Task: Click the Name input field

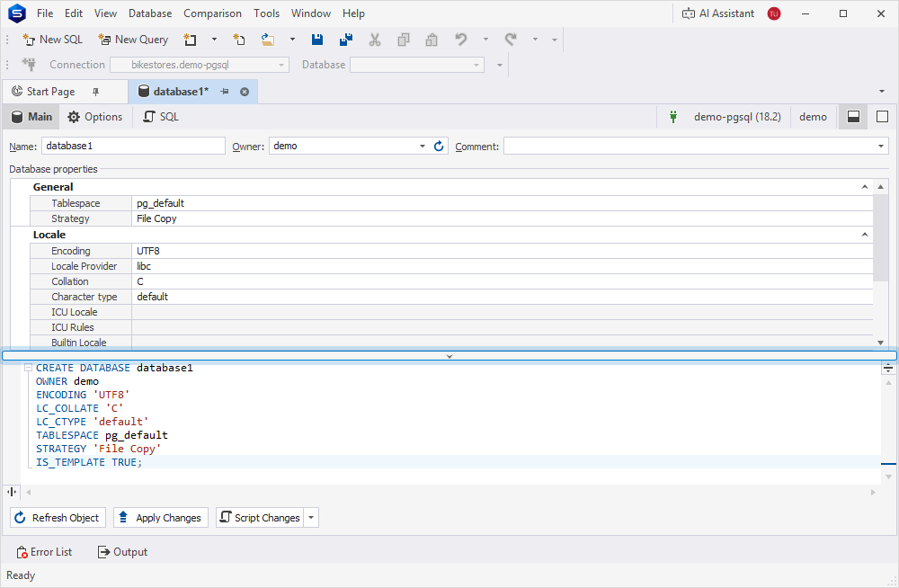Action: tap(133, 146)
